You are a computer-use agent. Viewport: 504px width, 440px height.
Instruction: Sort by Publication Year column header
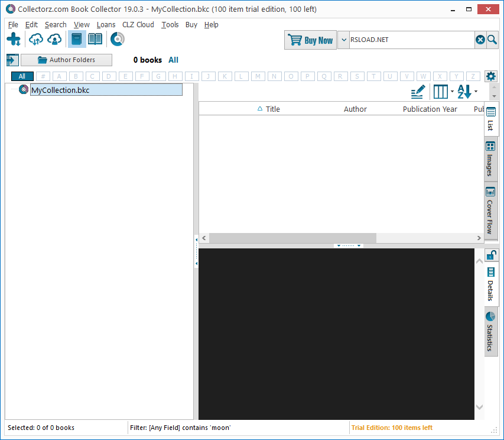[x=430, y=109]
